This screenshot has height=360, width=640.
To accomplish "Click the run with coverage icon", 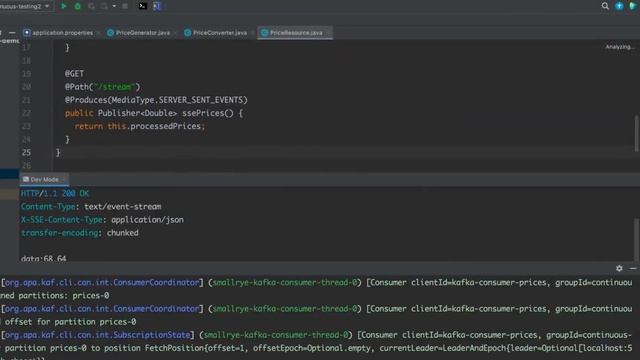I will pyautogui.click(x=91, y=6).
